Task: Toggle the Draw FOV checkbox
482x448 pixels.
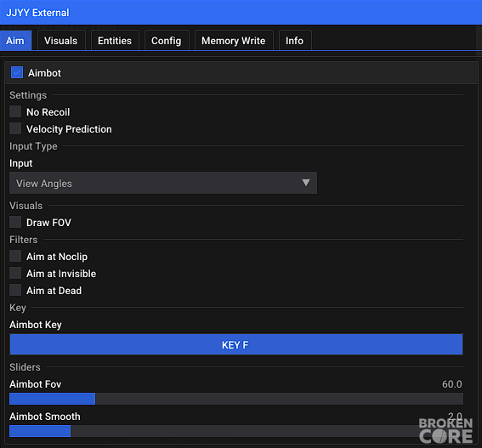Action: pyautogui.click(x=15, y=222)
